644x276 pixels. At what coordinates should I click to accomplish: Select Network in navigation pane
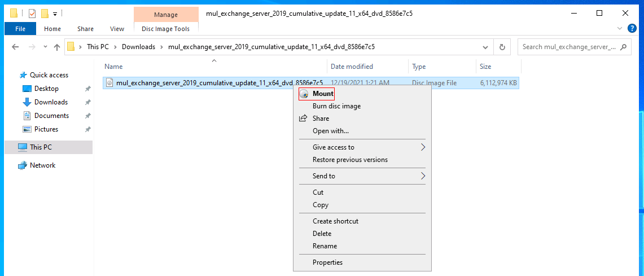click(42, 165)
